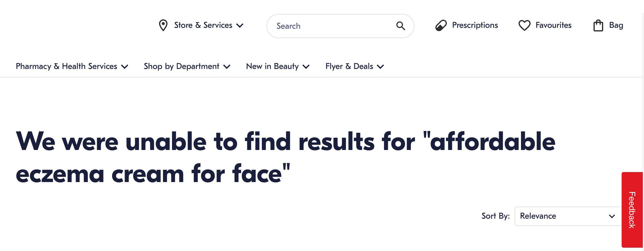The width and height of the screenshot is (644, 251).
Task: Open the Pharmacy & Health Services menu
Action: (x=66, y=66)
